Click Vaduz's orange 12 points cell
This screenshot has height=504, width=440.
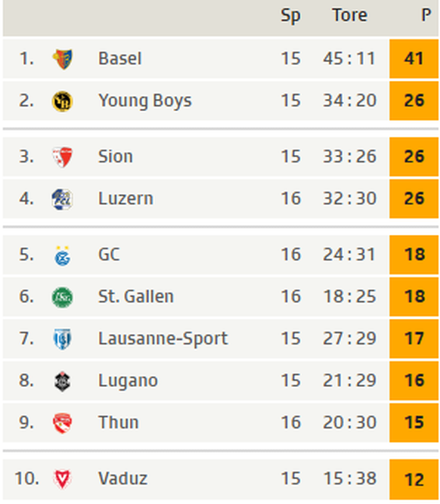point(414,479)
